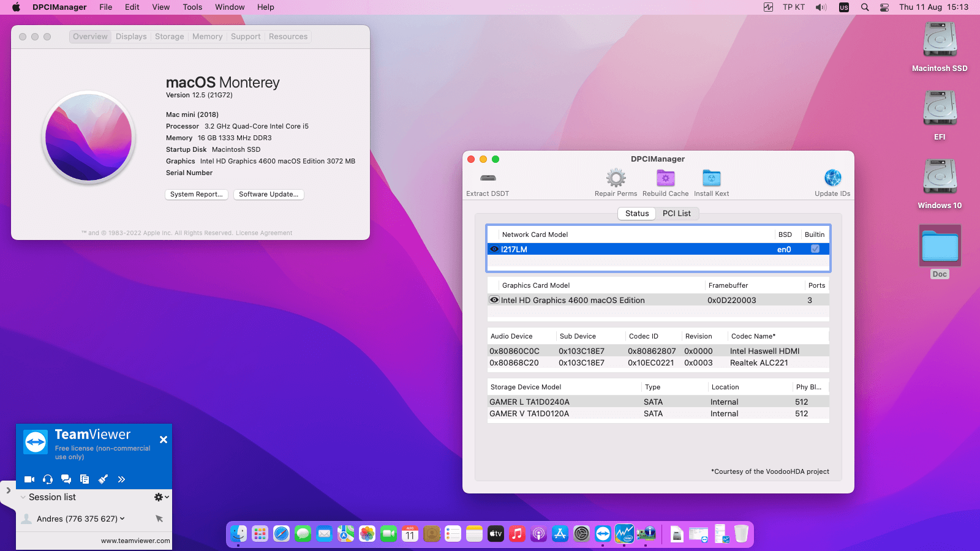Toggle the Builtin checkbox for I217LM

point(815,249)
